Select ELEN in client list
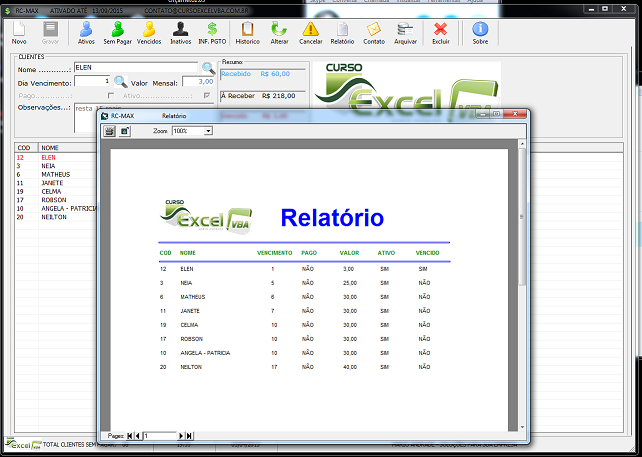Viewport: 642px width, 457px height. tap(48, 157)
